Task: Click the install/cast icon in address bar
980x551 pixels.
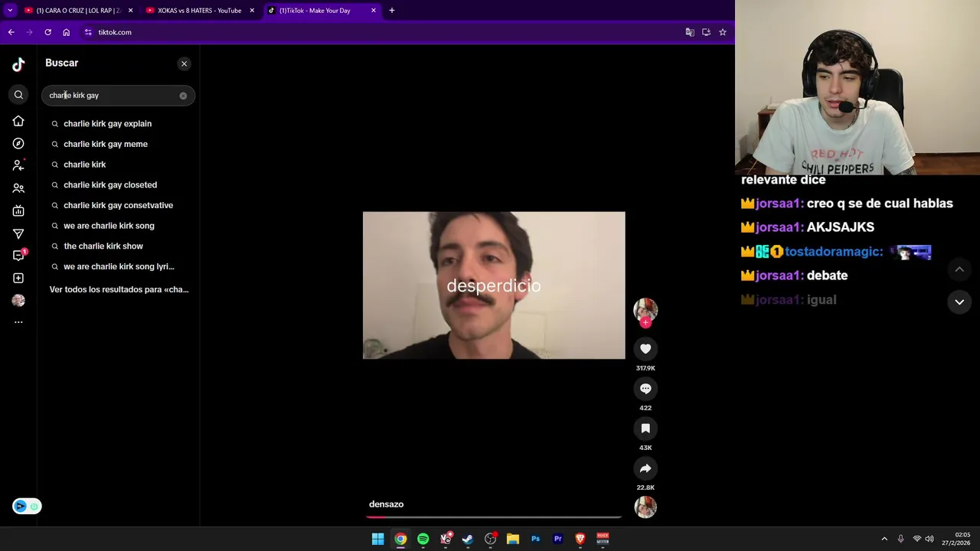Action: pos(706,32)
